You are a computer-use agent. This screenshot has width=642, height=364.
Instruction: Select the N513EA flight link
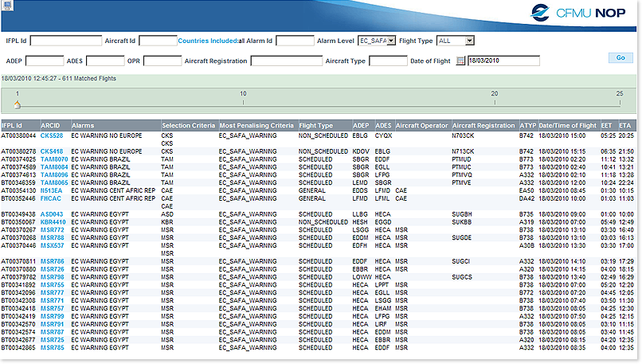[x=52, y=190]
